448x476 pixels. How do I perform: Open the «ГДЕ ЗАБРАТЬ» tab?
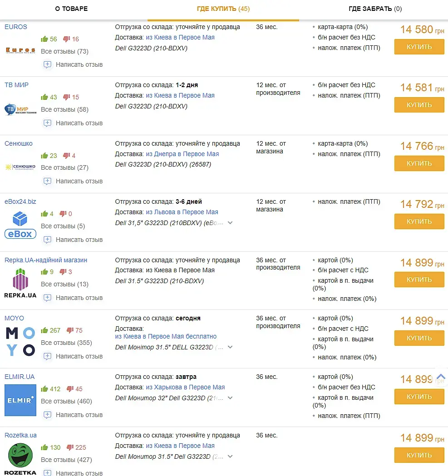[375, 9]
